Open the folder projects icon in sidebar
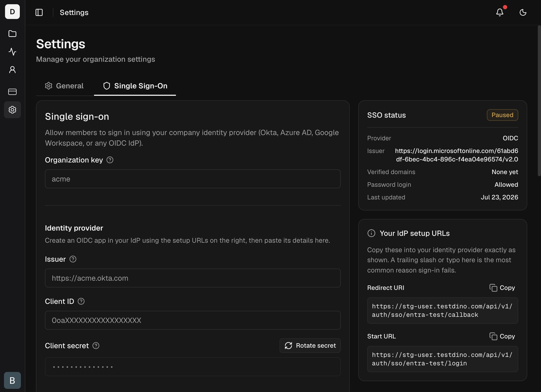 click(x=12, y=34)
